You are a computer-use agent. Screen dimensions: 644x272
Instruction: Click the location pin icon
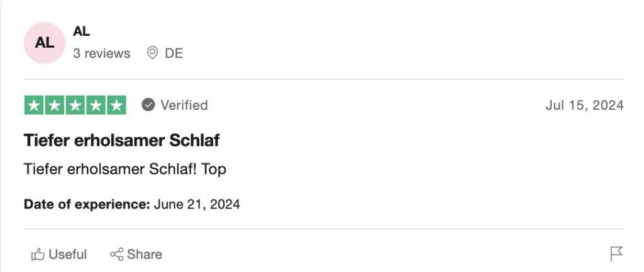pos(152,53)
